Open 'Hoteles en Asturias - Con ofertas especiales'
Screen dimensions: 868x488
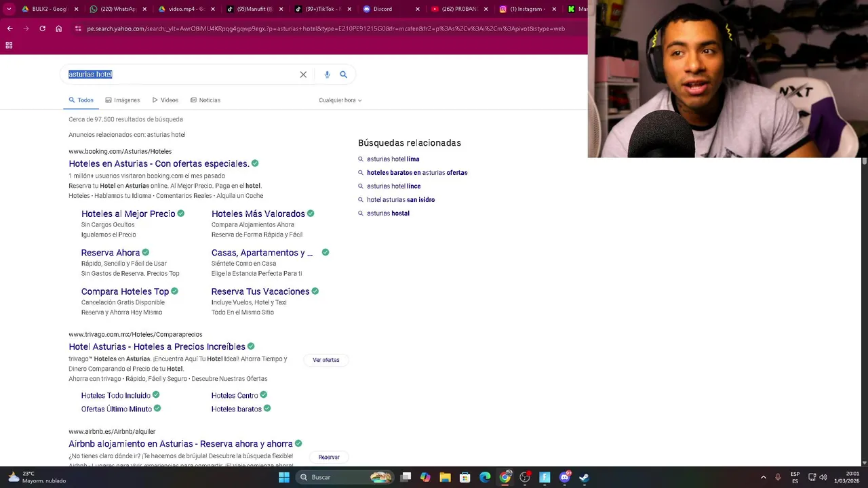point(159,163)
